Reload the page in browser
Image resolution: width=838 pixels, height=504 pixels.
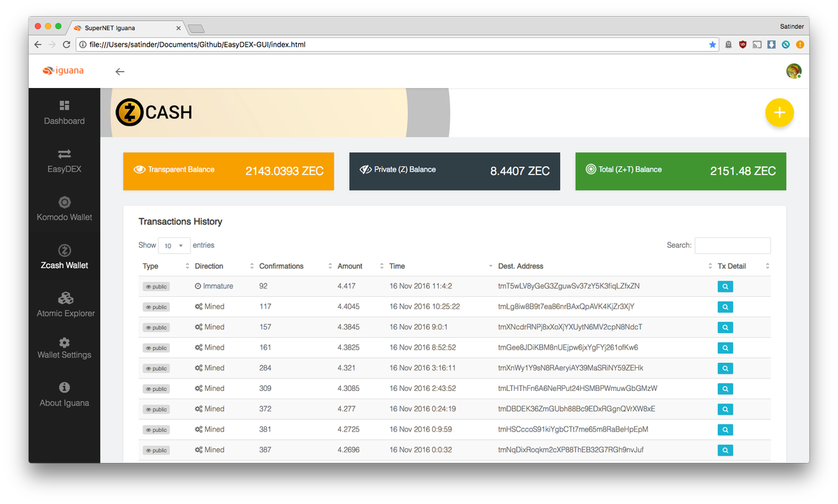point(66,44)
